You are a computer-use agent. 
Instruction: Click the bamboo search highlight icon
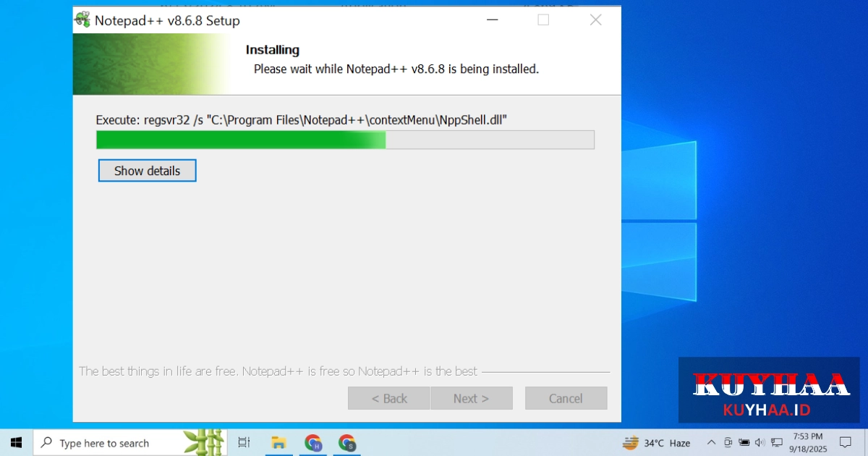(x=203, y=442)
